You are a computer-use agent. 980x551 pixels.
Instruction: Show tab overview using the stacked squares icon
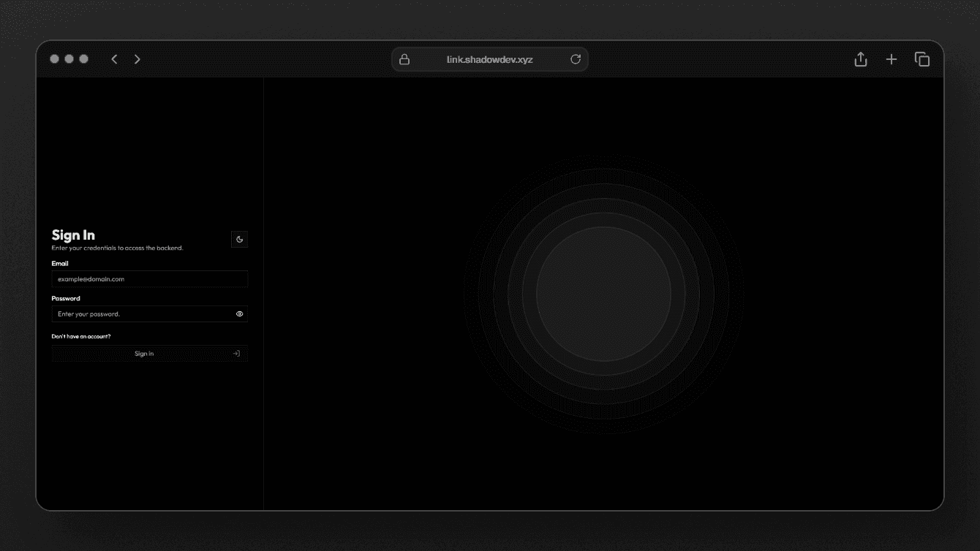(922, 59)
